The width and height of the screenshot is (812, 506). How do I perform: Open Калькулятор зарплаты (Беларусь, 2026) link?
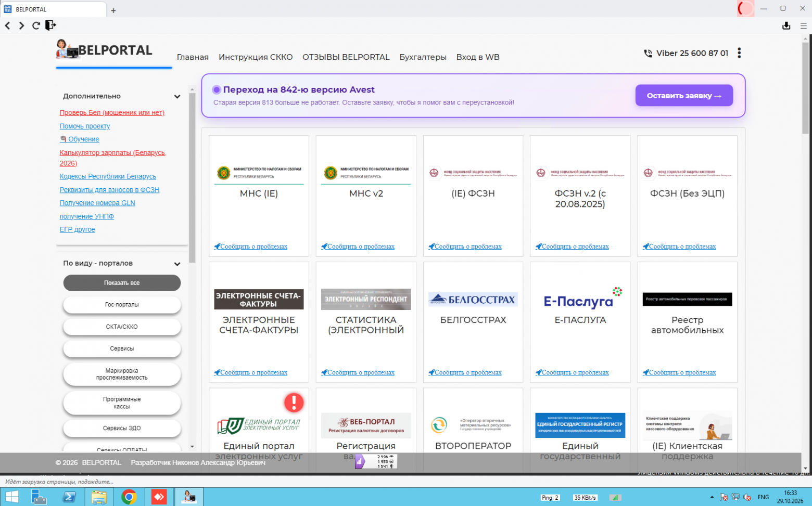[113, 158]
